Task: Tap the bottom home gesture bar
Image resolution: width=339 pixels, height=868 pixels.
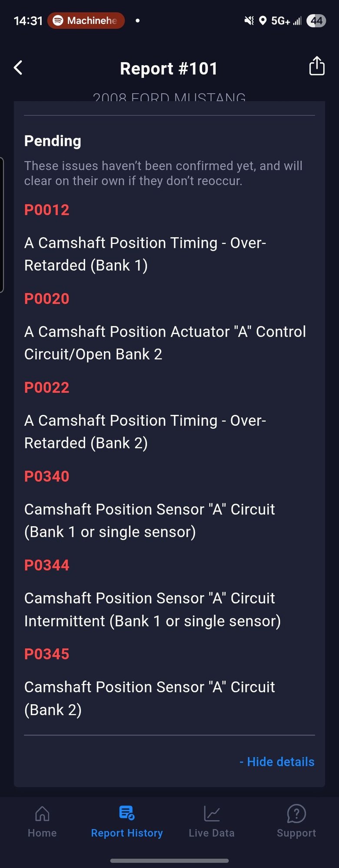Action: (x=169, y=860)
